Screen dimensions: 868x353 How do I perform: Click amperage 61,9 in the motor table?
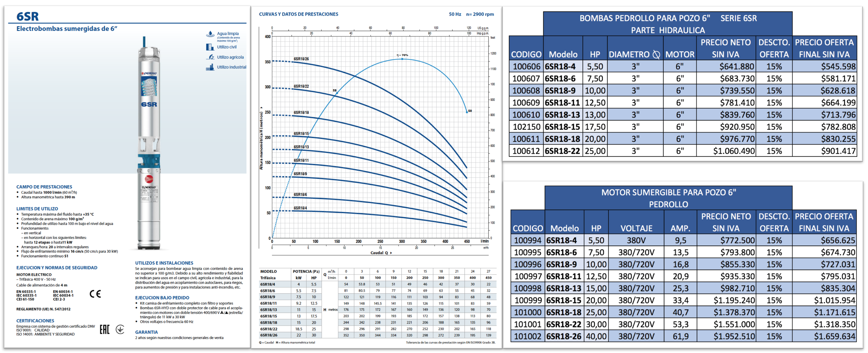point(681,337)
